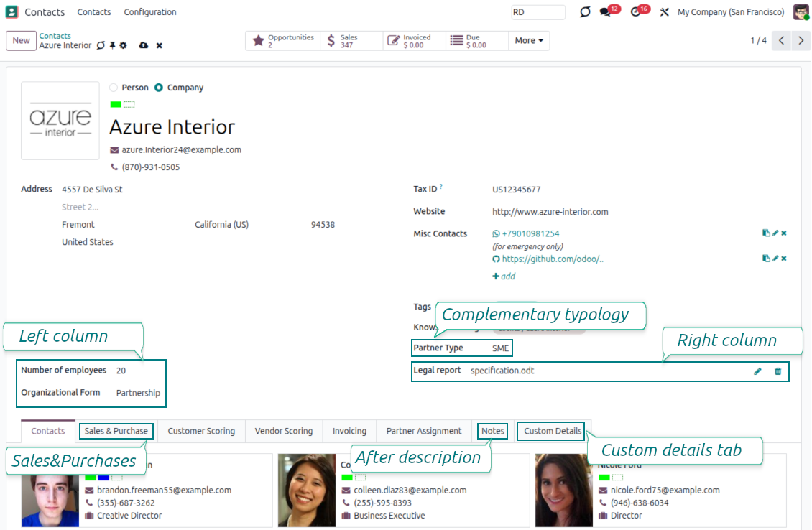Open the Configuration menu
Viewport: 812px width, 530px height.
[x=150, y=12]
